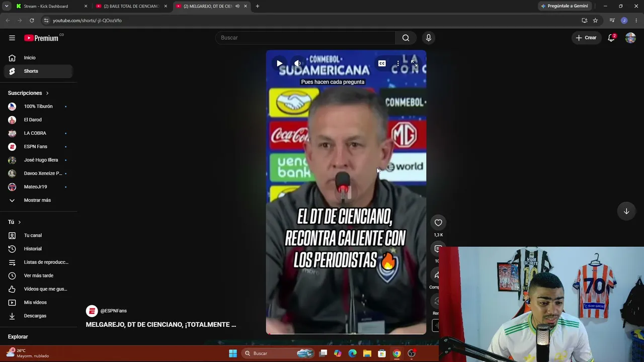Go to the next Short
644x362 pixels.
626,211
